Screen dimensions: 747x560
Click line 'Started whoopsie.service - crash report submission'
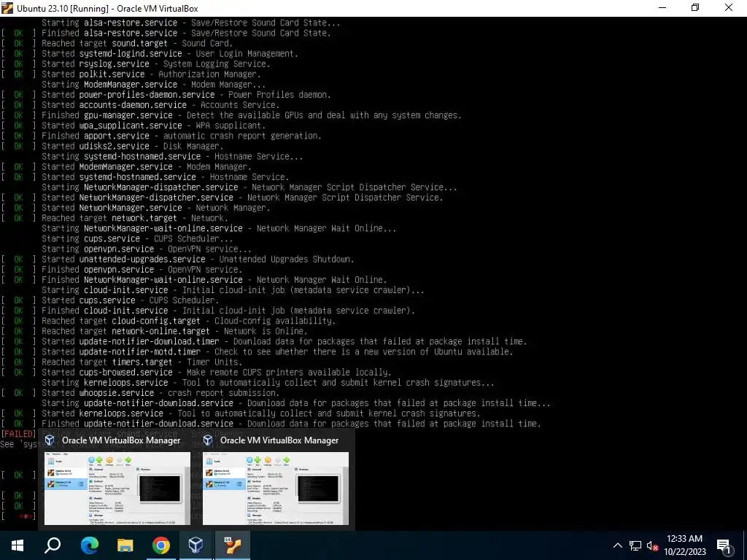[x=160, y=393]
